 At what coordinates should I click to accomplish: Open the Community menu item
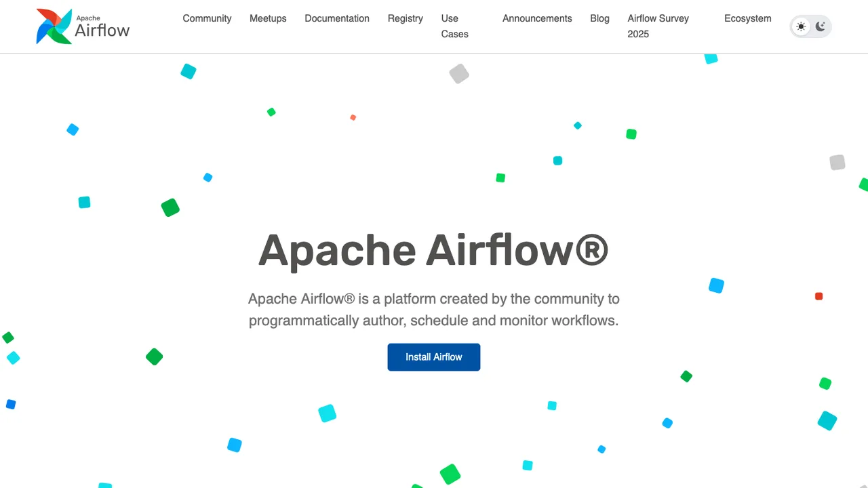tap(207, 18)
